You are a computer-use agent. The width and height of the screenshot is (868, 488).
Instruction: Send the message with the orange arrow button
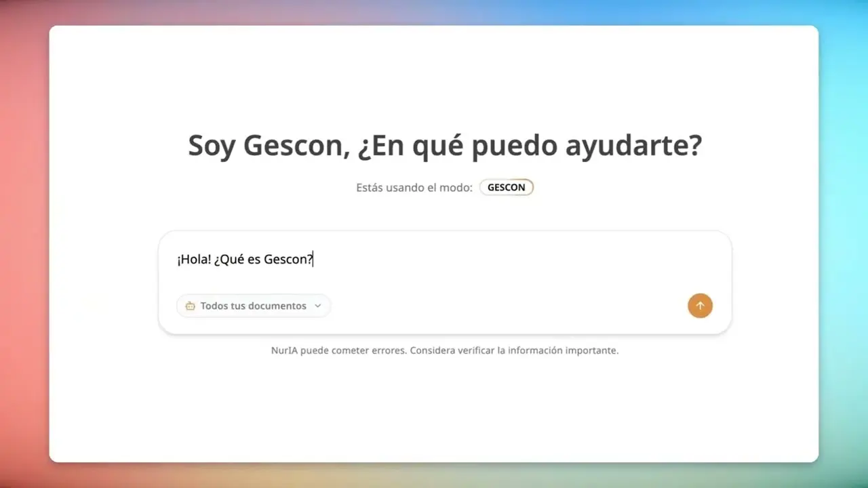click(700, 306)
